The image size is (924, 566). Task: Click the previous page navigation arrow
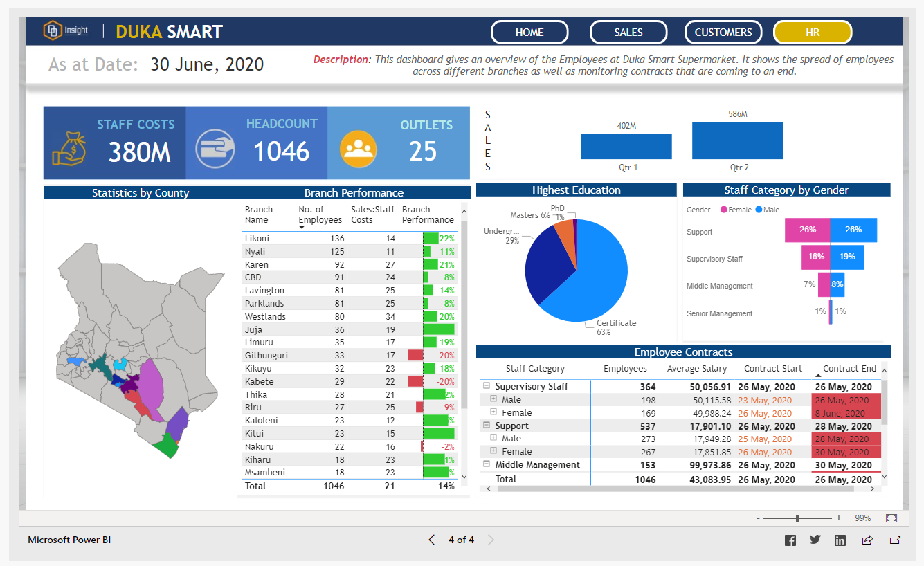tap(431, 540)
